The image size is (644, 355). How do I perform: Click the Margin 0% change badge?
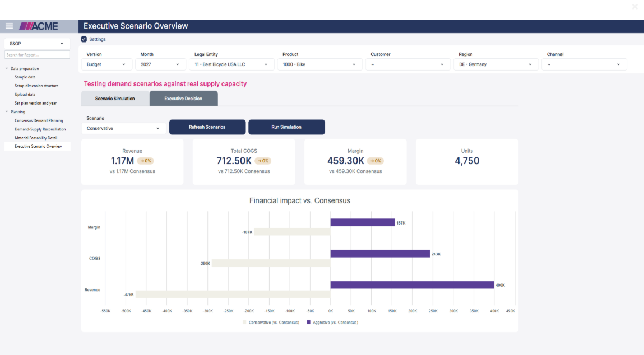click(375, 161)
